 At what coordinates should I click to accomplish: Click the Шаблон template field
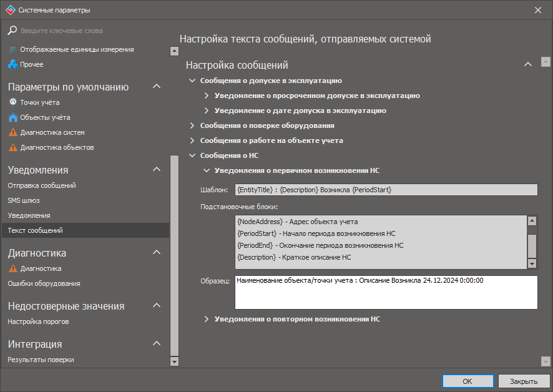(x=386, y=190)
